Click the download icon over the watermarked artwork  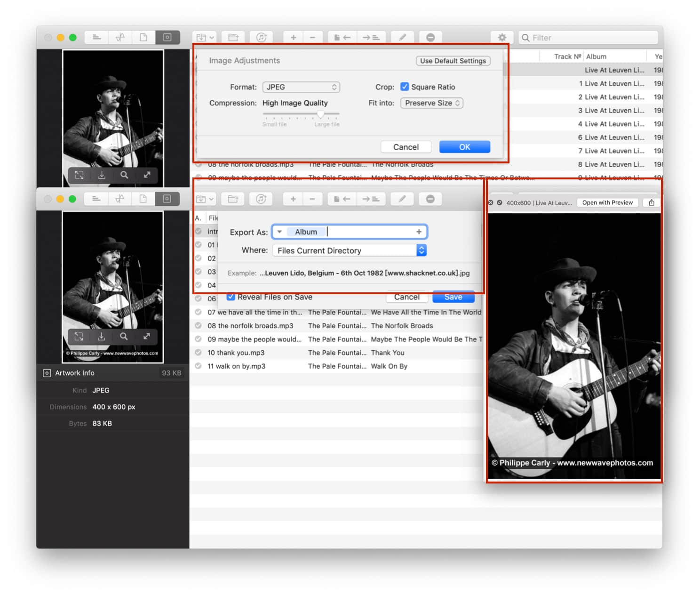click(101, 337)
